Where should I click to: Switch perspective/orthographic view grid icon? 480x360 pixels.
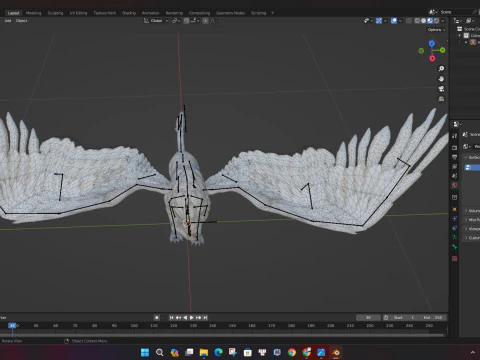(441, 99)
